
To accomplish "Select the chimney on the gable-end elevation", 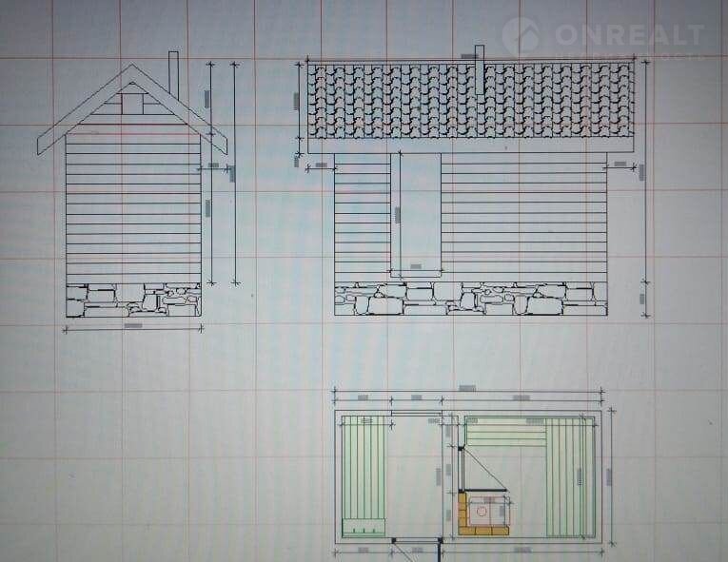I will pyautogui.click(x=174, y=68).
